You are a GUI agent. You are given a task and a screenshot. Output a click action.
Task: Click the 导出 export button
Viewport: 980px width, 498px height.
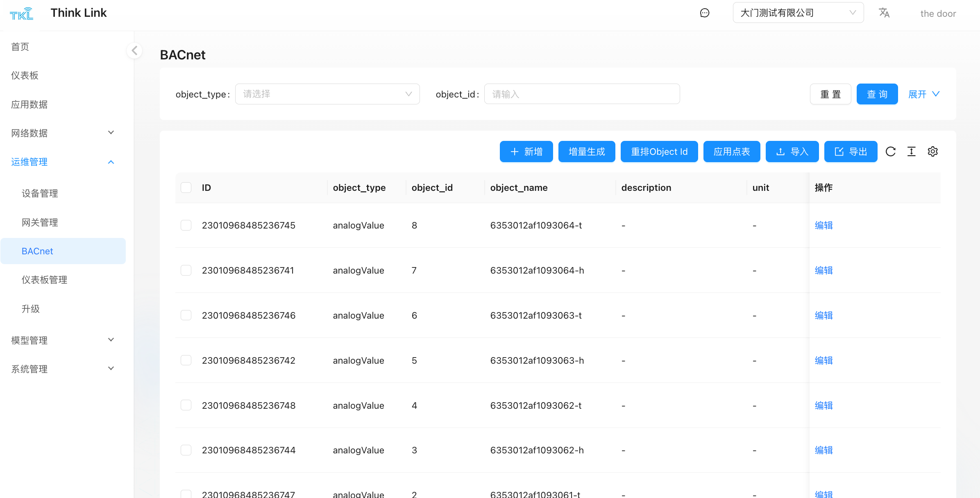851,152
